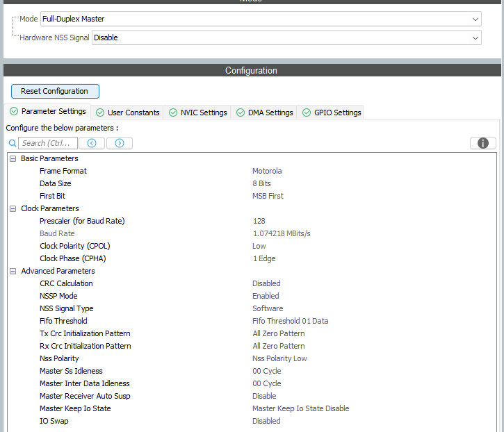Image resolution: width=504 pixels, height=432 pixels.
Task: Click the Fifo Threshold label
Action: (63, 321)
